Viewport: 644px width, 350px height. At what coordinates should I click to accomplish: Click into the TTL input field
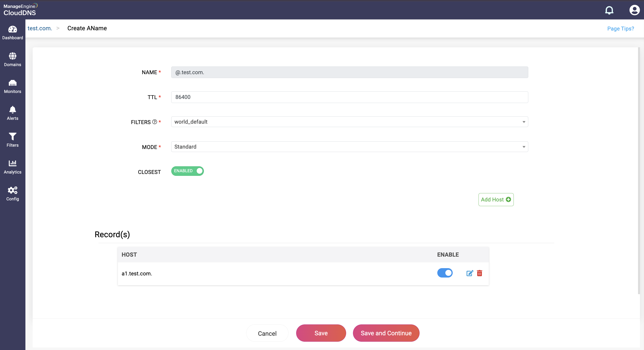tap(349, 97)
